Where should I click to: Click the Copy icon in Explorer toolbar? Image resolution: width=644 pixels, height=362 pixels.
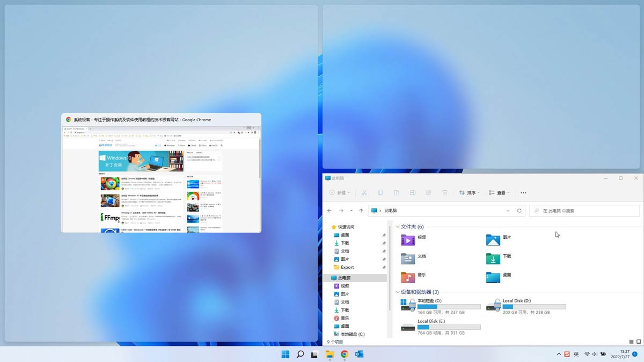pos(380,193)
